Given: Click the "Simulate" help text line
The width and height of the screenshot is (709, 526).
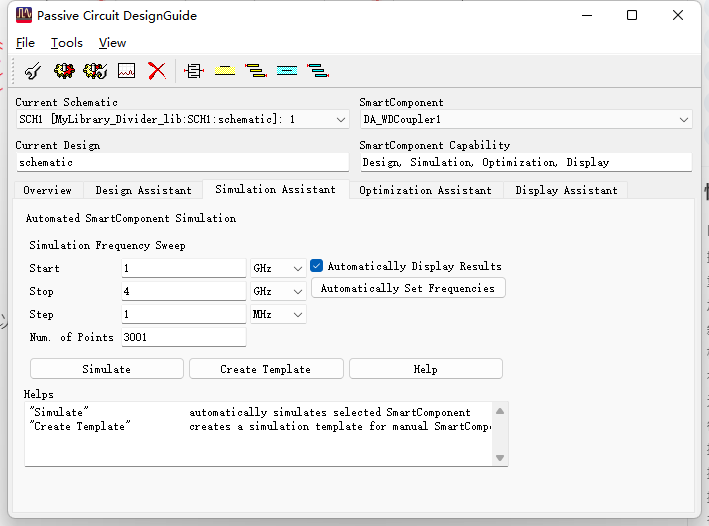Looking at the screenshot, I should tap(250, 412).
